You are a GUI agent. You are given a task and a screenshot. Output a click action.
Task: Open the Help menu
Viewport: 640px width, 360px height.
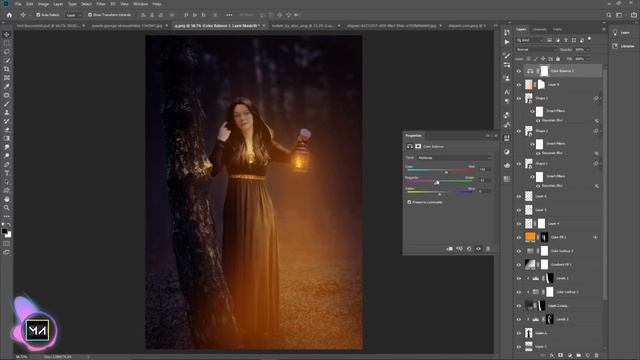157,4
